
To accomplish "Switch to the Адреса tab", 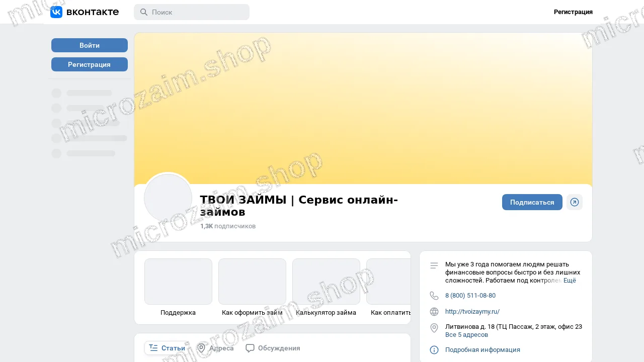I will tap(215, 348).
